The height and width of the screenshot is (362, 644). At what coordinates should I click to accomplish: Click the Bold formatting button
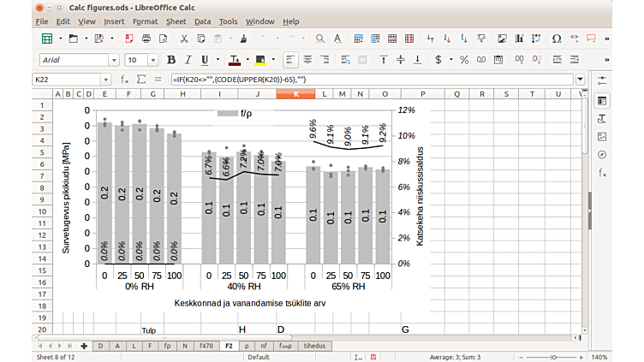171,60
